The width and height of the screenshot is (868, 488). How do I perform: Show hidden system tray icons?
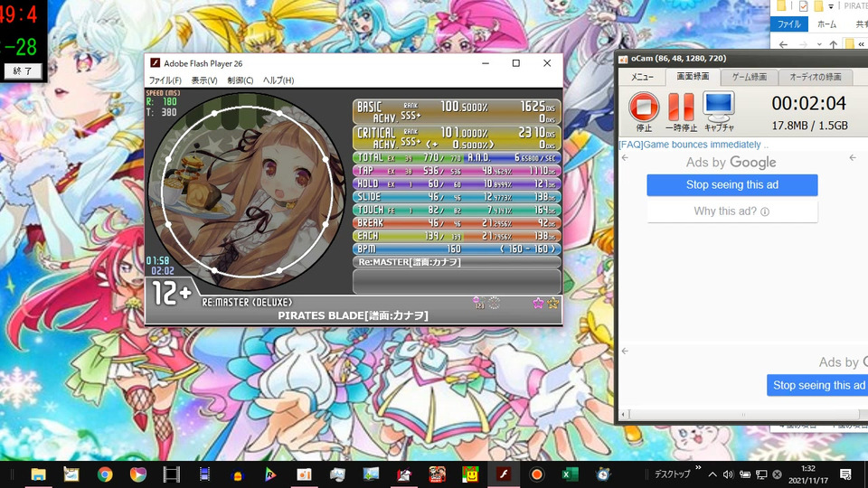pos(712,474)
